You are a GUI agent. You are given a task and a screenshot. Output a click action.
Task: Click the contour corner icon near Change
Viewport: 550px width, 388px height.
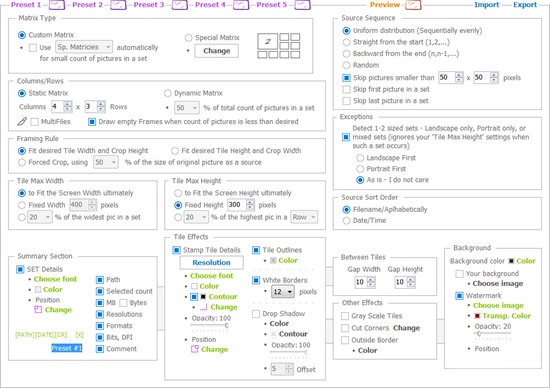(x=203, y=307)
